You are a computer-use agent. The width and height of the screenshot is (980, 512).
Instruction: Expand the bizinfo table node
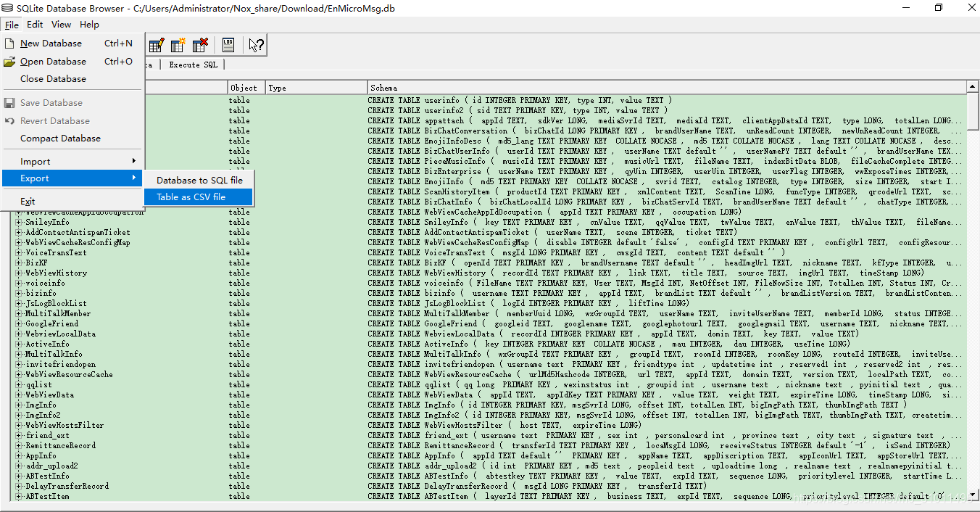point(20,294)
